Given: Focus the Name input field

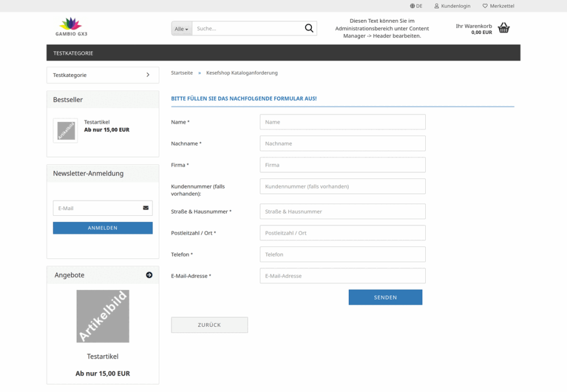Looking at the screenshot, I should [x=343, y=122].
